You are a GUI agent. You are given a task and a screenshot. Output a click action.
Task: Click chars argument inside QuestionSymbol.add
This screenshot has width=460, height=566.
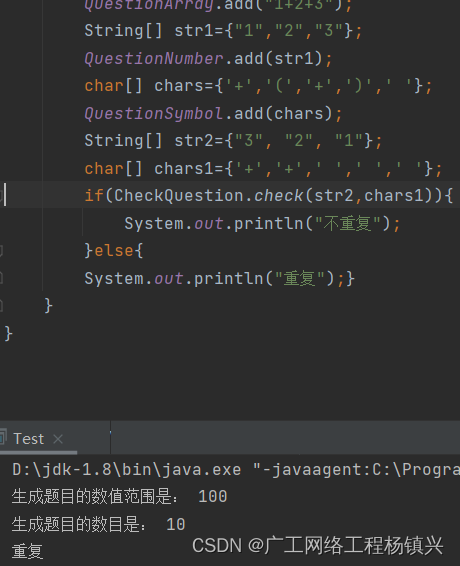point(299,113)
